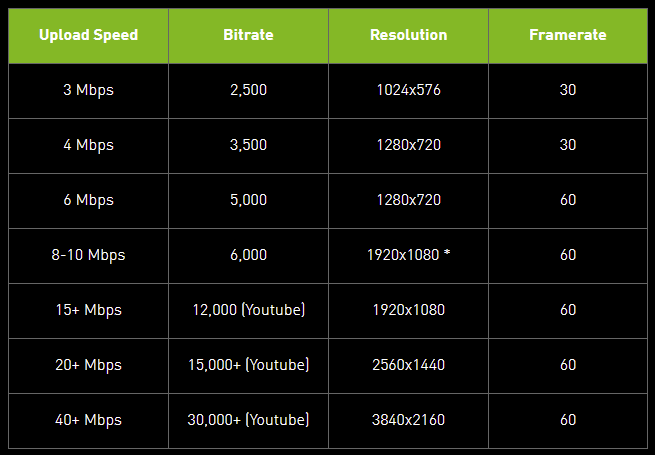The width and height of the screenshot is (655, 455).
Task: Click the 2560x1440 resolution cell
Action: pyautogui.click(x=408, y=365)
